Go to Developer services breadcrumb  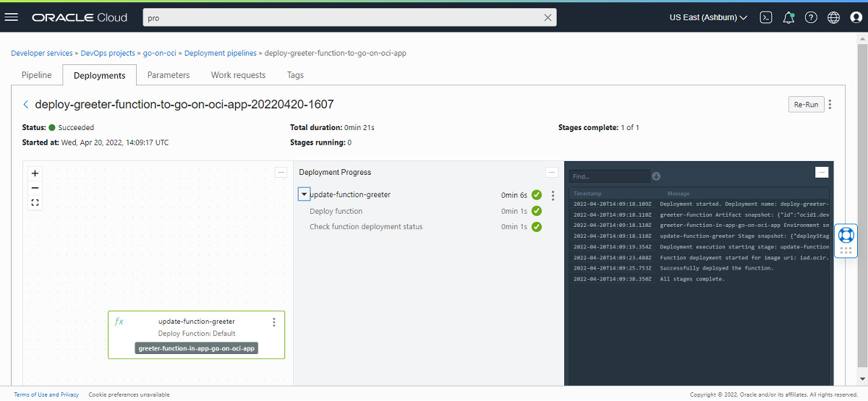pos(42,53)
